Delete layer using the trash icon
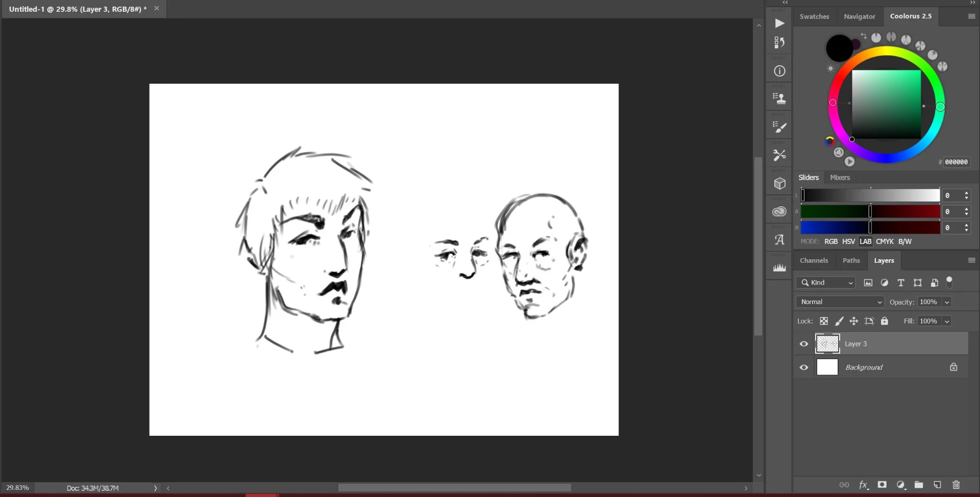 [956, 485]
